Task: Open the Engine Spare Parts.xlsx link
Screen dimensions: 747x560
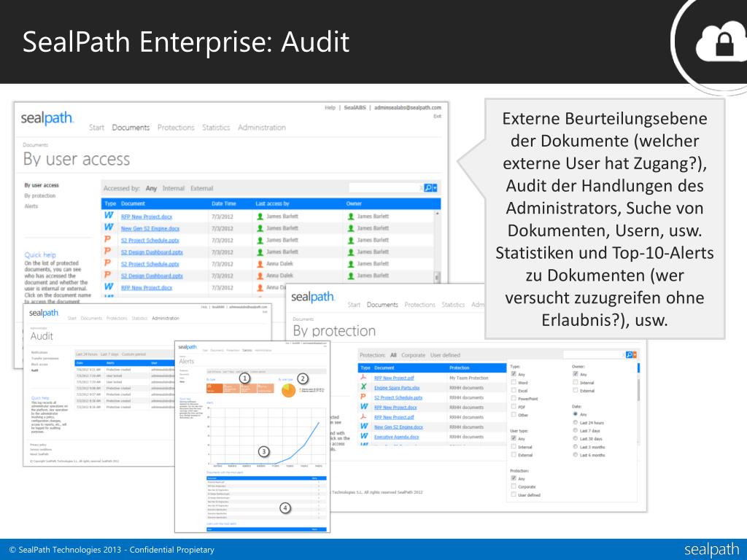Action: pos(396,388)
